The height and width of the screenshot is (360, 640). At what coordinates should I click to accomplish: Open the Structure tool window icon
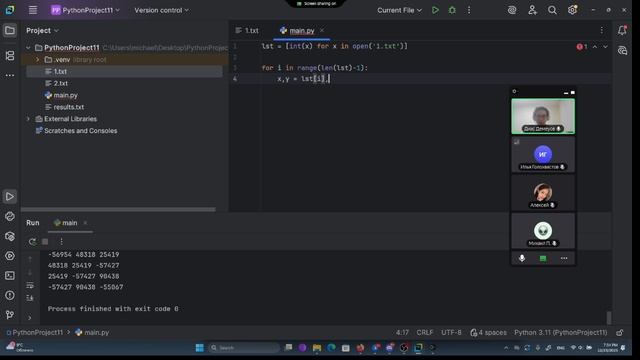tap(10, 56)
